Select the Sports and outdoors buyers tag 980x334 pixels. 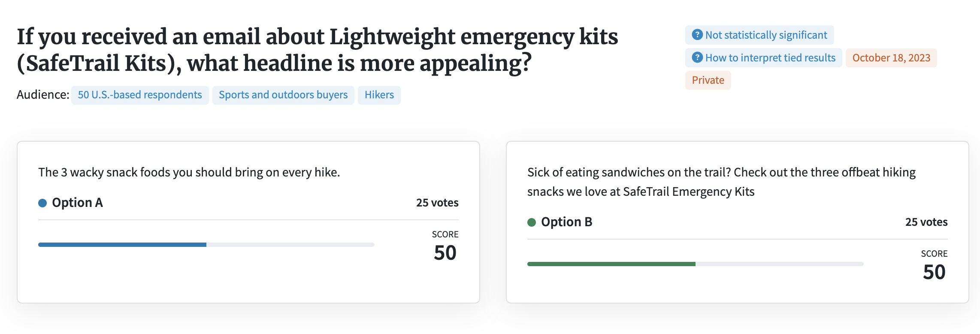[x=283, y=95]
